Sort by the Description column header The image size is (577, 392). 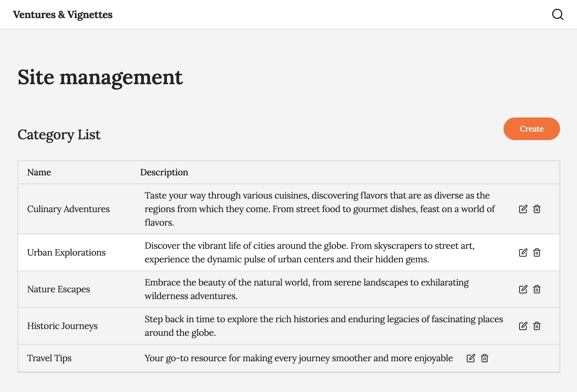(164, 172)
